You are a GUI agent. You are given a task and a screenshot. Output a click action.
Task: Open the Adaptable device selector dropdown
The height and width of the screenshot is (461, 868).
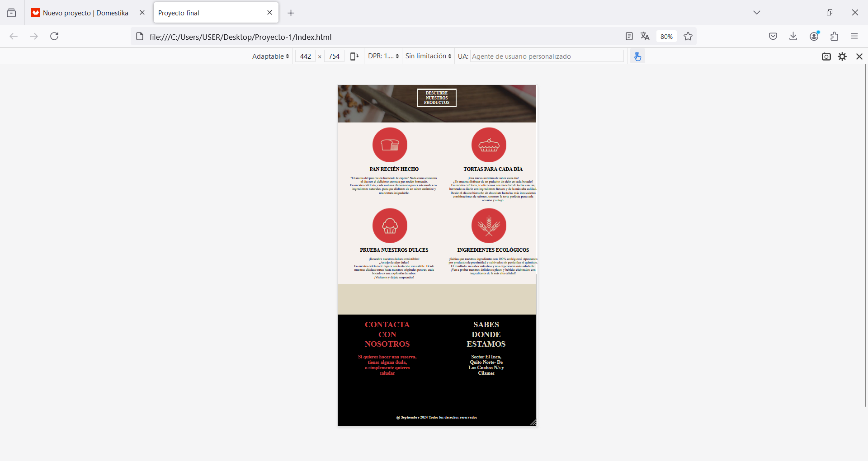[x=270, y=56]
